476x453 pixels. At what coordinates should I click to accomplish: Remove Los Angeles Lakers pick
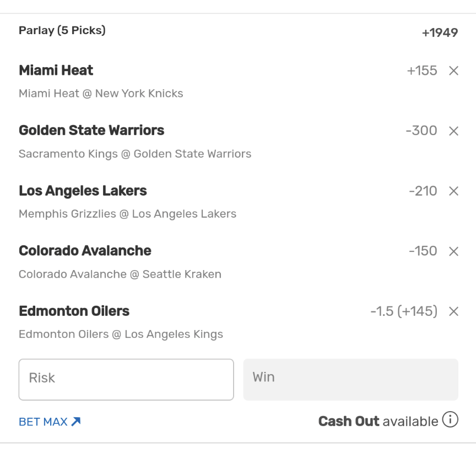(x=453, y=191)
